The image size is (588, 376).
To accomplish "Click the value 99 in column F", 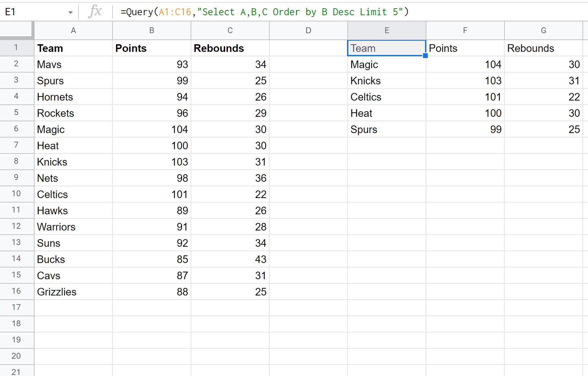I will [465, 129].
